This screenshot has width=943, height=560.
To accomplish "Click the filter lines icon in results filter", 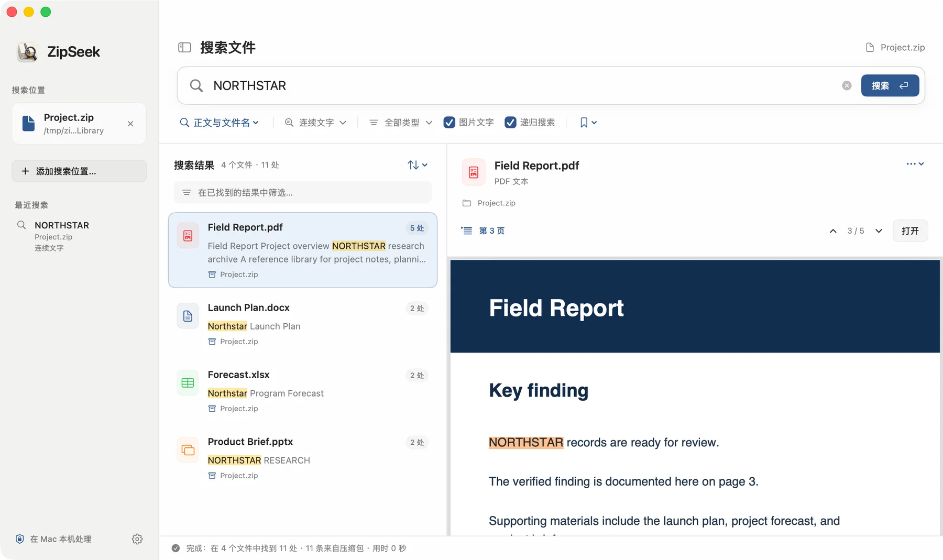I will point(187,193).
